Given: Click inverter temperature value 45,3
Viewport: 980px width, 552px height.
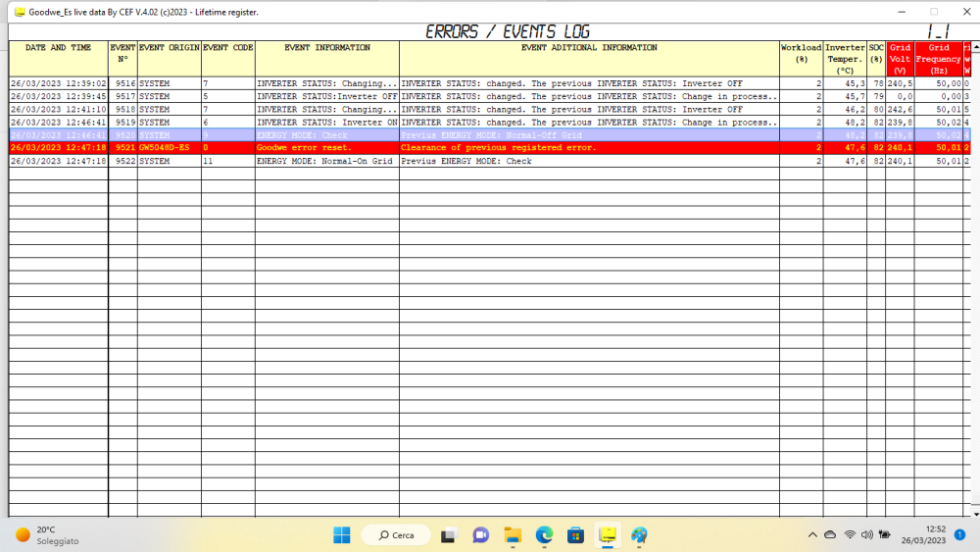Looking at the screenshot, I should tap(845, 83).
